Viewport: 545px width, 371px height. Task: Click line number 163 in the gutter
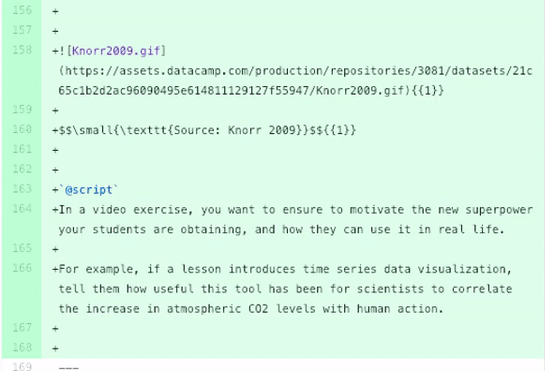pos(22,189)
